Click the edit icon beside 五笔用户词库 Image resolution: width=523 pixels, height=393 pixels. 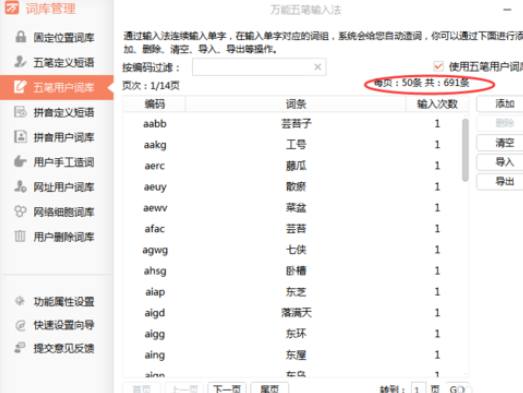(x=20, y=87)
